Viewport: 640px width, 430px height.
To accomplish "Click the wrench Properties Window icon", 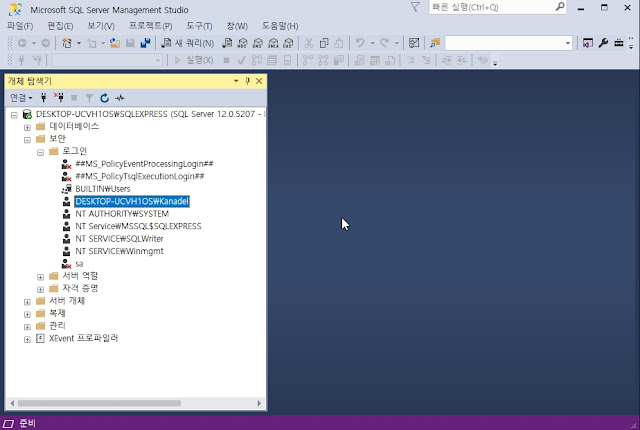I will [603, 43].
